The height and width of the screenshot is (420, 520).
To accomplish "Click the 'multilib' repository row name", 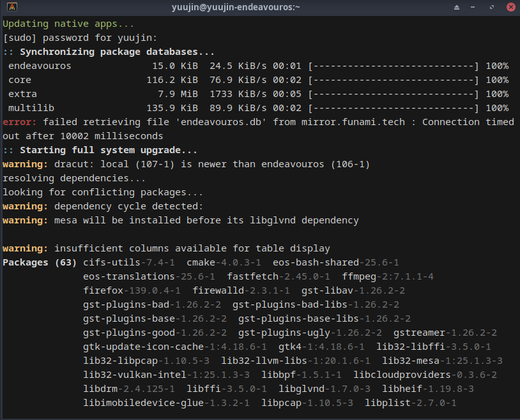I will 31,108.
